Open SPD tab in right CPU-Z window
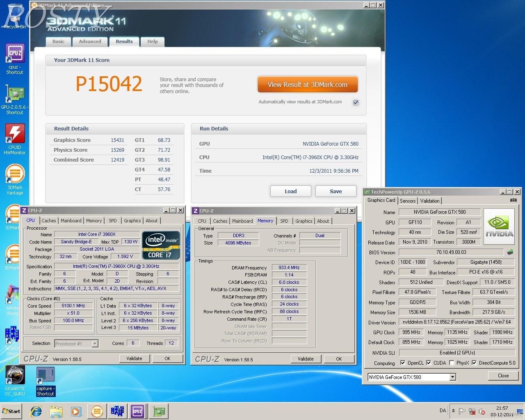The width and height of the screenshot is (525, 420). (284, 221)
